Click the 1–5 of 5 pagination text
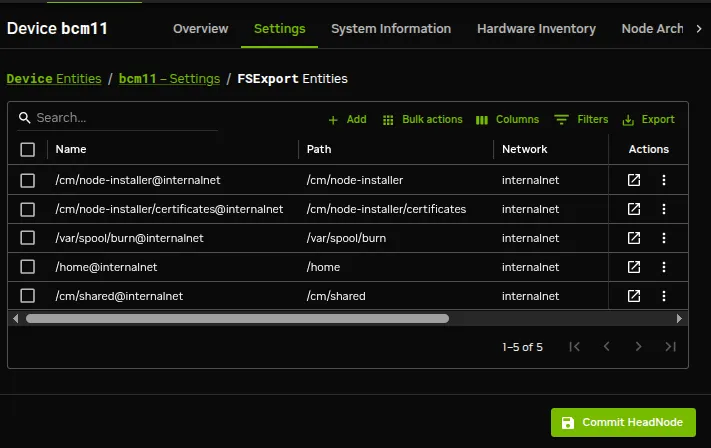Image resolution: width=711 pixels, height=448 pixels. point(522,347)
